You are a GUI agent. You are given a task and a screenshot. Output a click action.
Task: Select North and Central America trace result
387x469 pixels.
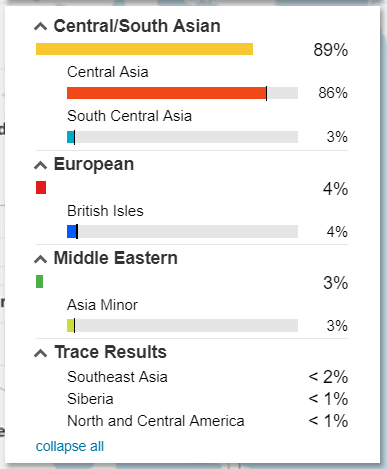click(x=156, y=421)
